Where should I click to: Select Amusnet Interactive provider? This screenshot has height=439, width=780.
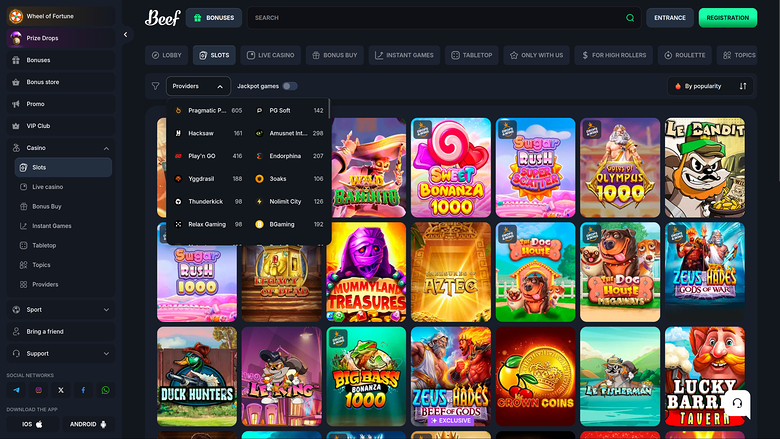[289, 133]
